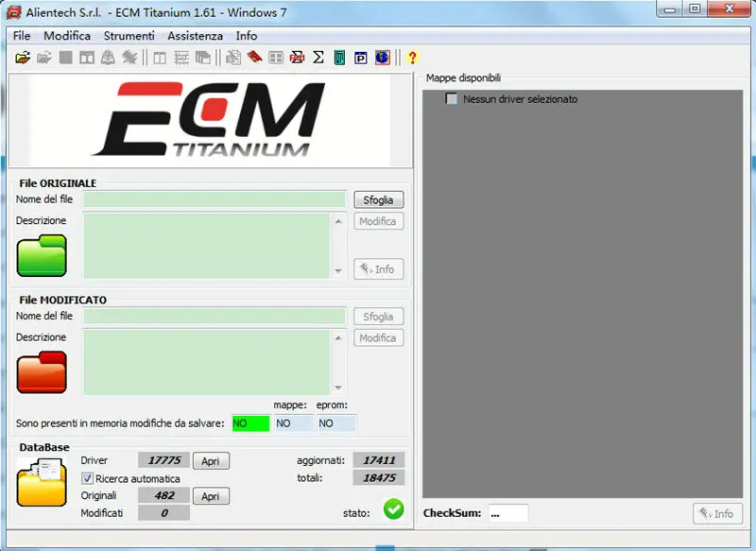The width and height of the screenshot is (756, 551).
Task: Click the greyed 3D map view toolbar icon
Action: [x=108, y=58]
